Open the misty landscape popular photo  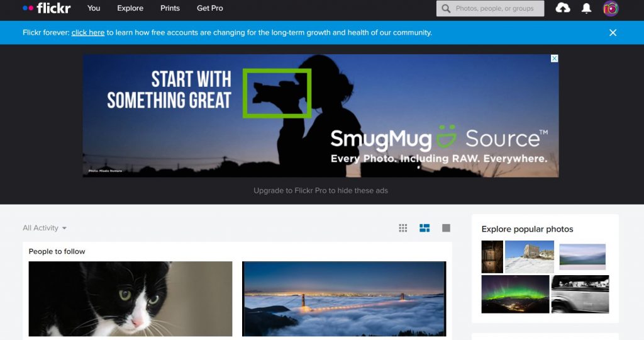pos(582,257)
